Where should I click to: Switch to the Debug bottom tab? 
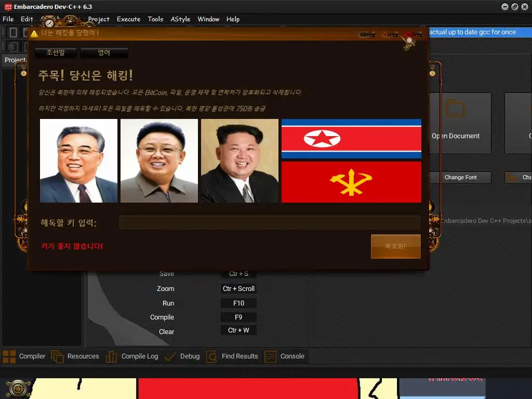pos(182,356)
